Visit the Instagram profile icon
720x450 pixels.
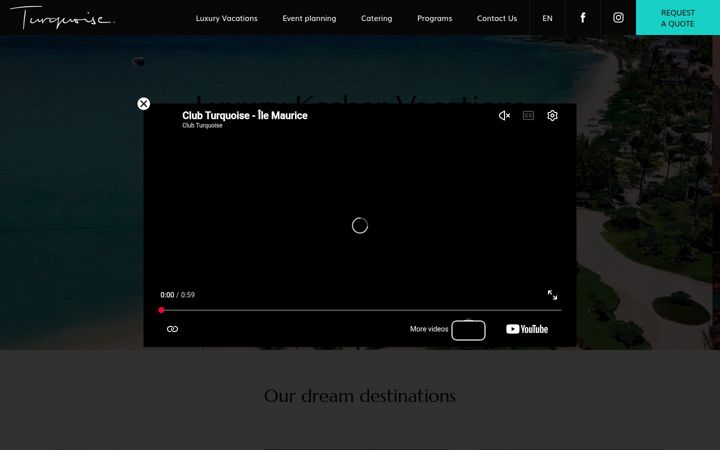click(x=619, y=17)
